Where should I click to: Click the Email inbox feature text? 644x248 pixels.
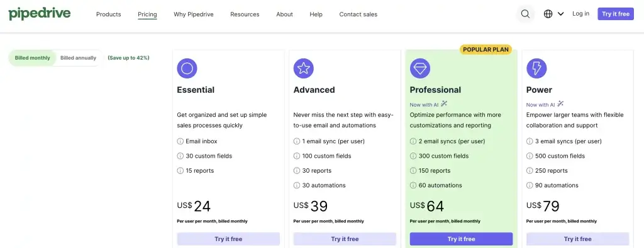pyautogui.click(x=201, y=141)
